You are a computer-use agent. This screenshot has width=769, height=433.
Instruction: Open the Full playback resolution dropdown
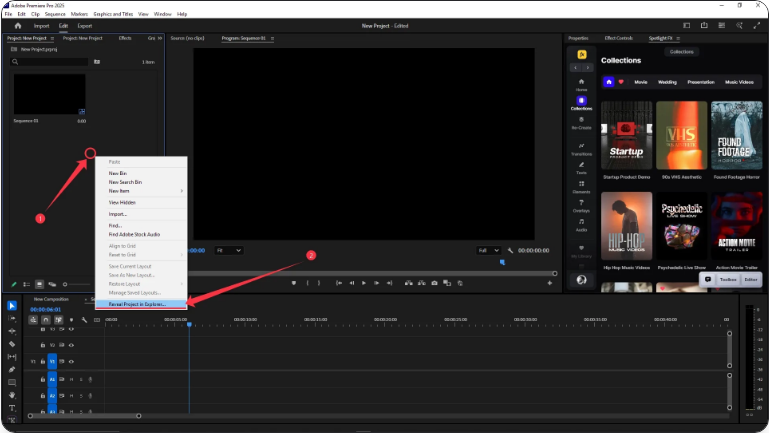pyautogui.click(x=489, y=250)
